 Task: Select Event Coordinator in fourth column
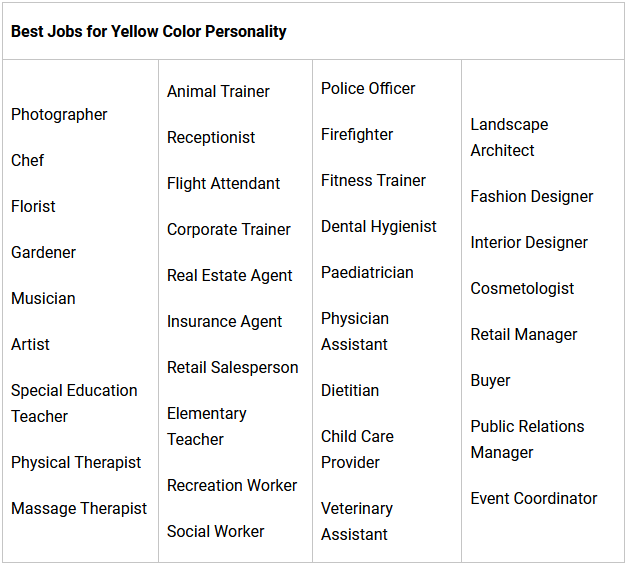coord(534,499)
